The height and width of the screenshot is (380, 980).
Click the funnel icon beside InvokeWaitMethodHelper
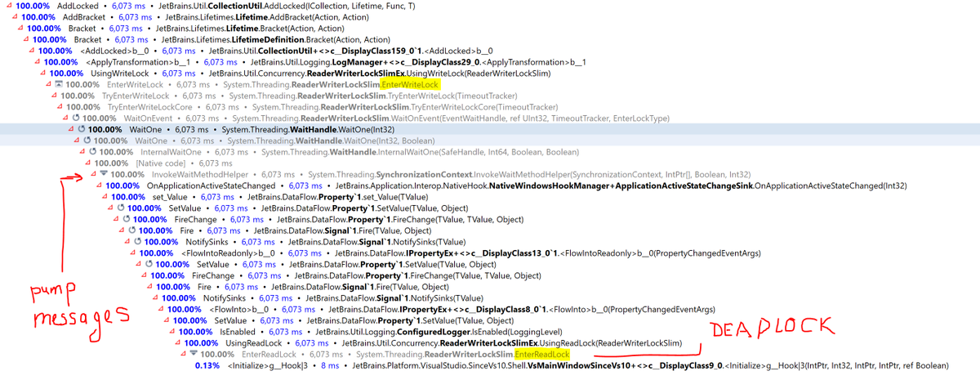[104, 174]
